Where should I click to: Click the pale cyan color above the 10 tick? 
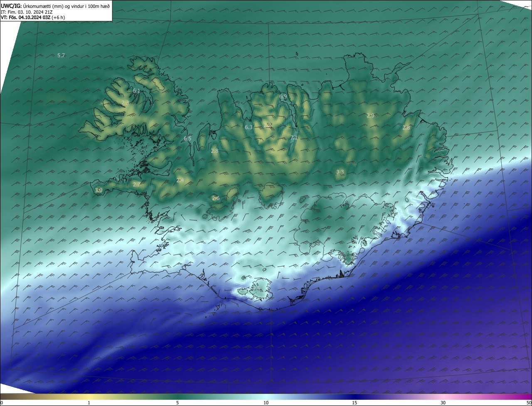coord(266,396)
